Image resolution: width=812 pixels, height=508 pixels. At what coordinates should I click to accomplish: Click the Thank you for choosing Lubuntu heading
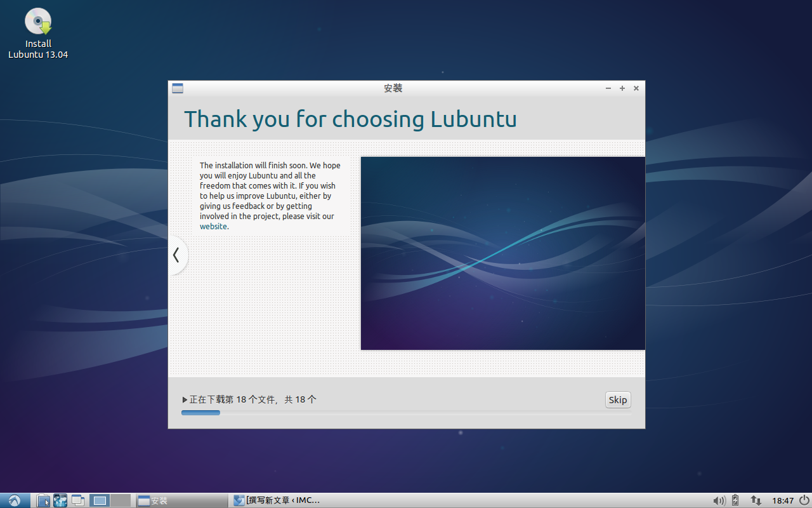point(350,119)
